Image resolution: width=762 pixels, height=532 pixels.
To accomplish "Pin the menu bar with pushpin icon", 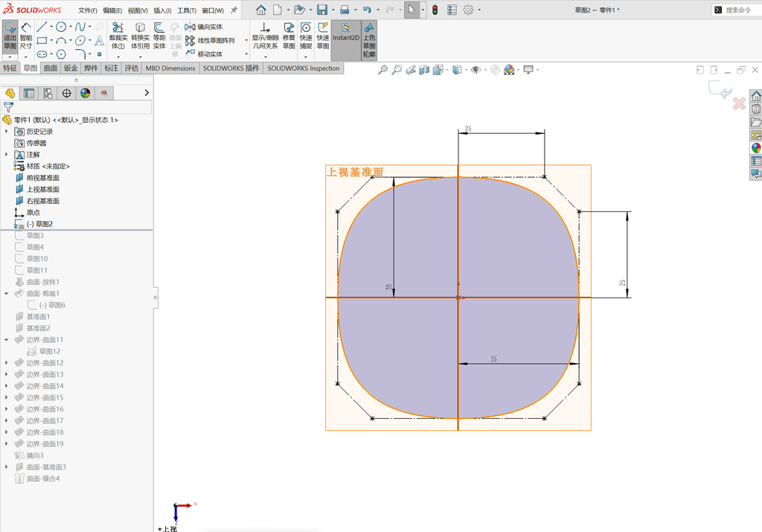I will click(234, 10).
